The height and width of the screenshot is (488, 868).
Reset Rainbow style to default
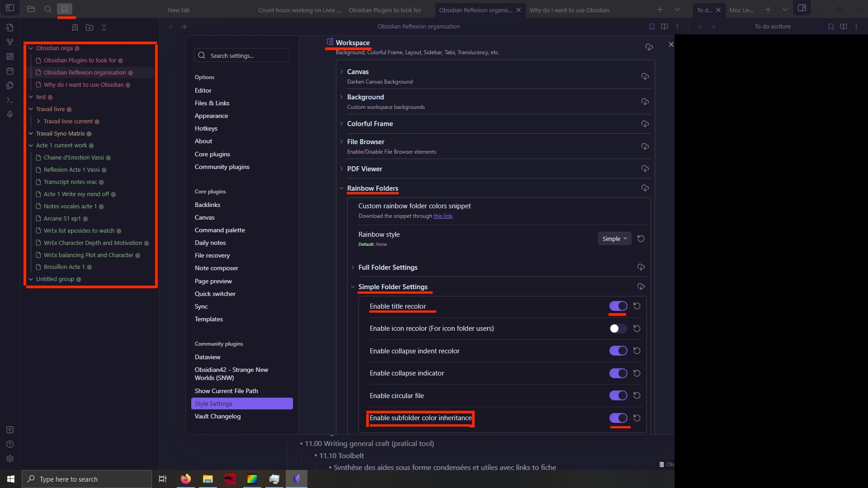[x=641, y=239]
